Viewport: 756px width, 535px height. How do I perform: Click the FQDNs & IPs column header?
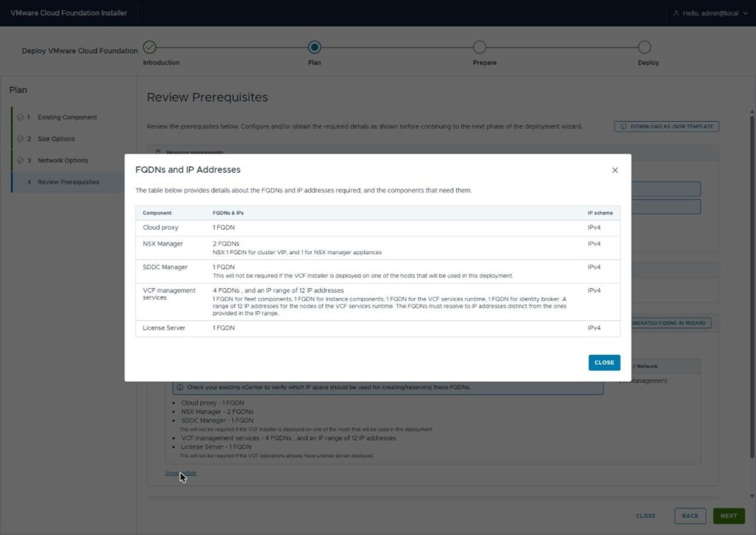[228, 213]
